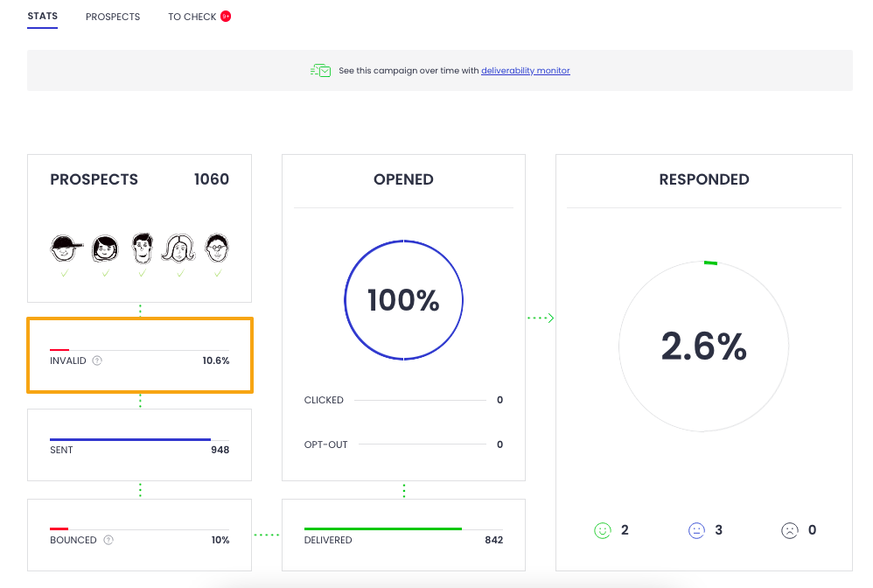Click the neutral blue face icon
Screen dimensions: 873x588
pyautogui.click(x=696, y=530)
